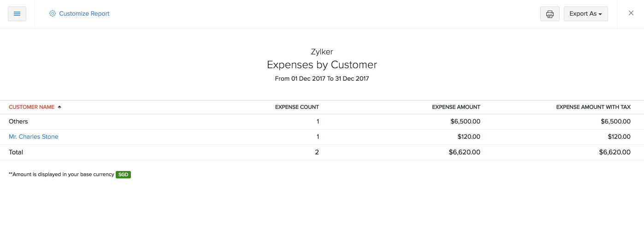Sort by Expense Count column header
Viewport: 644px width, 242px height.
point(297,107)
